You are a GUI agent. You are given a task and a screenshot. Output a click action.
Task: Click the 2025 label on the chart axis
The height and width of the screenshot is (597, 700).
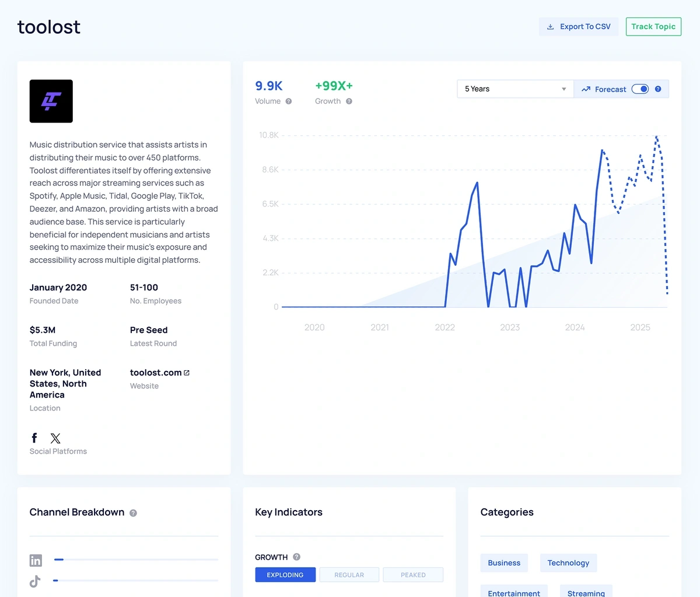tap(640, 328)
